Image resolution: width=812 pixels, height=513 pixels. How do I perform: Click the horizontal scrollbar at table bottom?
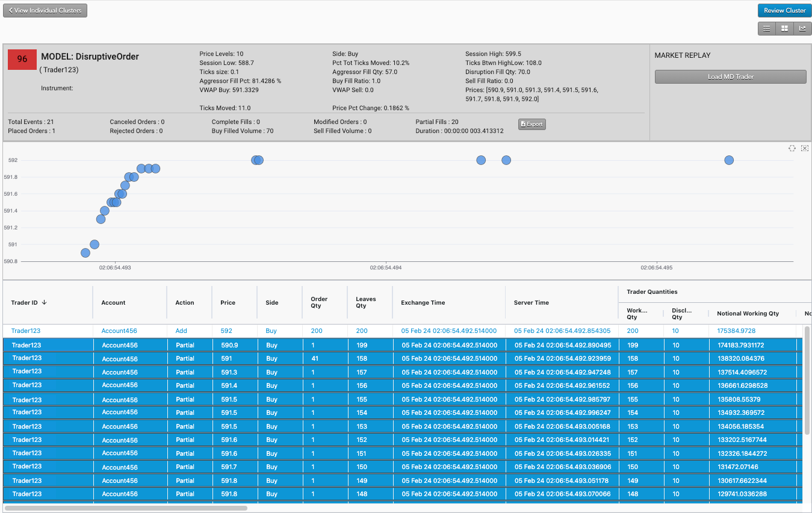tap(126, 508)
